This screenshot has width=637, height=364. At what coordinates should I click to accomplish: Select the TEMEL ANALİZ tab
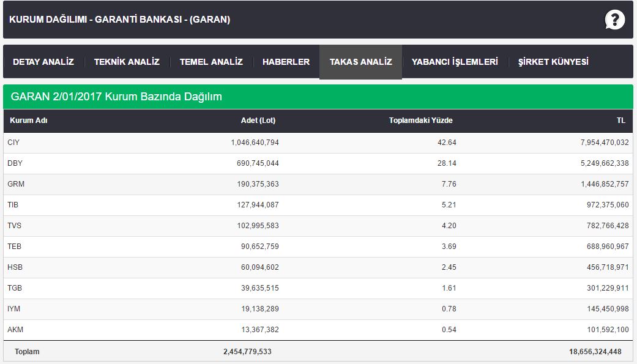pos(211,62)
